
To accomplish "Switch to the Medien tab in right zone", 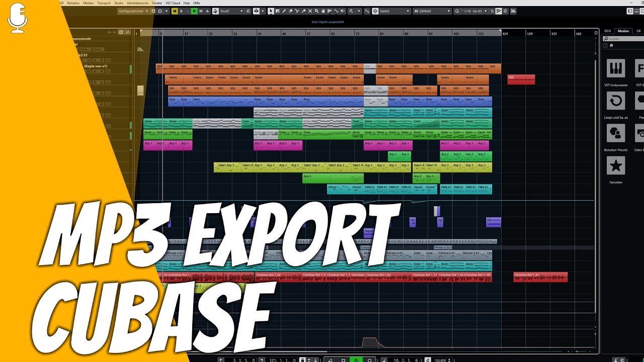I will [623, 31].
